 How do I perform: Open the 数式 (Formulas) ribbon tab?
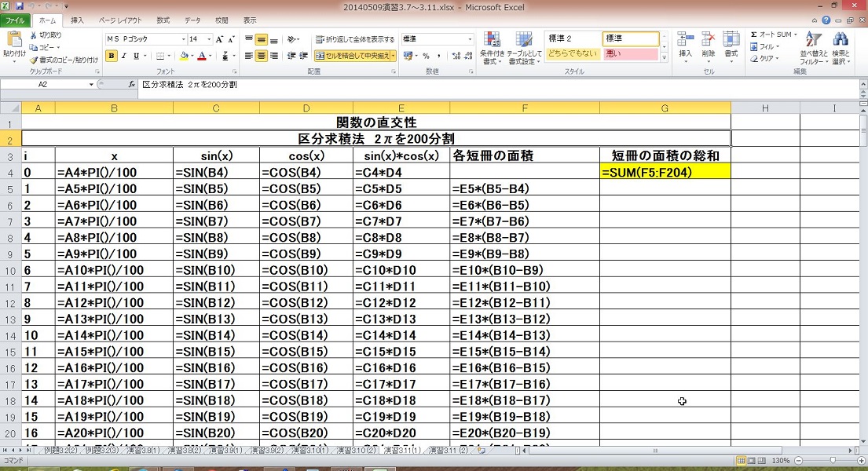(163, 20)
